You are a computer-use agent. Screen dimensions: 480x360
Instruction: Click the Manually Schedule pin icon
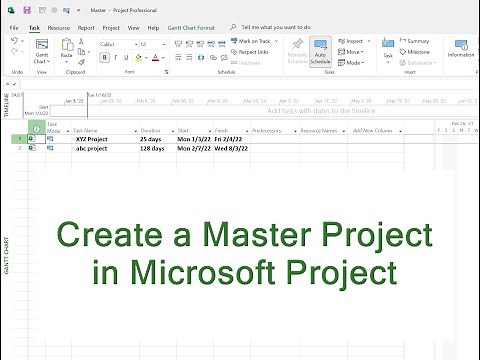pos(297,44)
